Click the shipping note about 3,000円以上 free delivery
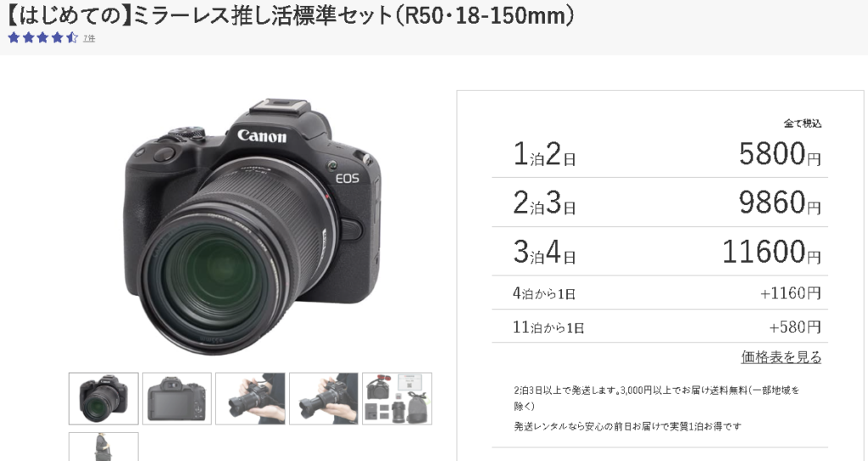 tap(657, 398)
